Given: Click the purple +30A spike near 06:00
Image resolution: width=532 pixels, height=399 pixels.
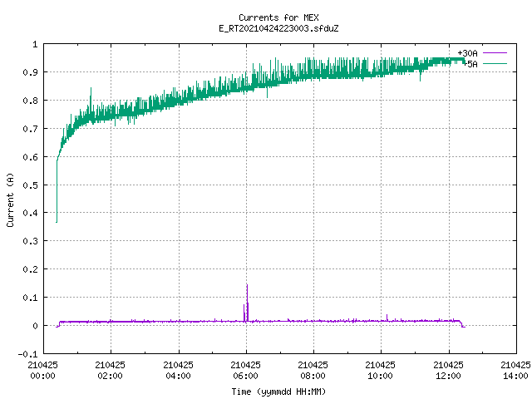Looking at the screenshot, I should click(x=247, y=302).
